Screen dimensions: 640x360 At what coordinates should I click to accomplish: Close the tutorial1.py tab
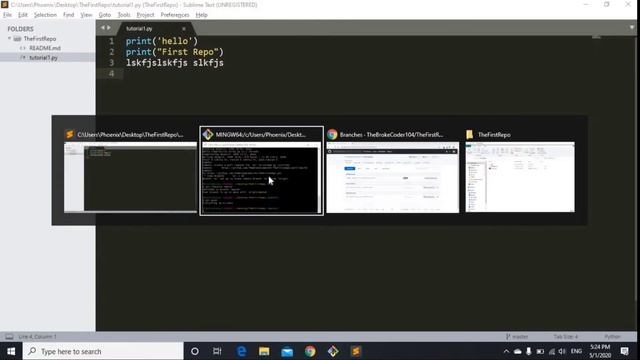tap(184, 29)
